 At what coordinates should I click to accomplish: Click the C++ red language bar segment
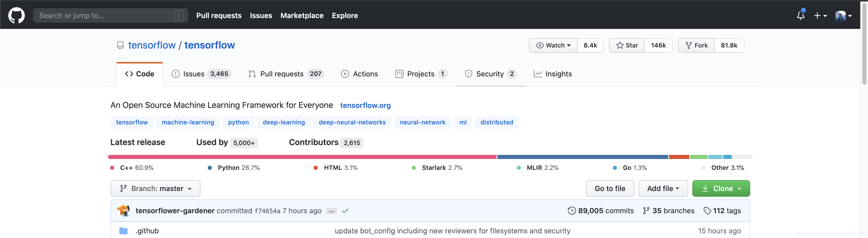302,157
